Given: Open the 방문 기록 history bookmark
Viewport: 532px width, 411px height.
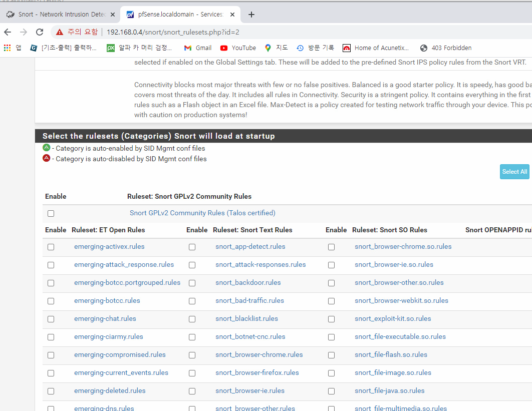Looking at the screenshot, I should (315, 48).
